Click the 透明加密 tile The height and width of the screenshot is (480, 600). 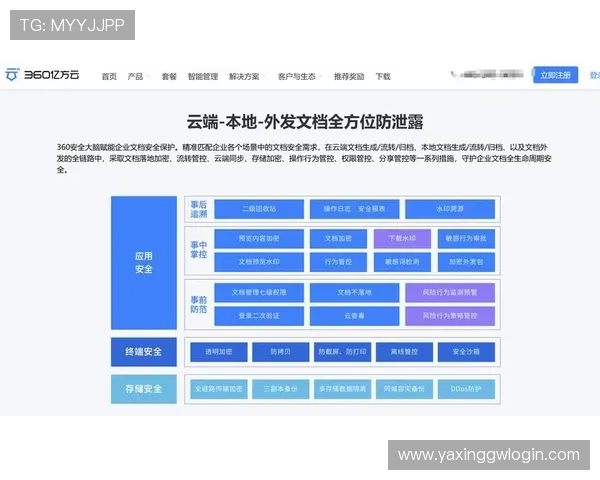click(219, 352)
